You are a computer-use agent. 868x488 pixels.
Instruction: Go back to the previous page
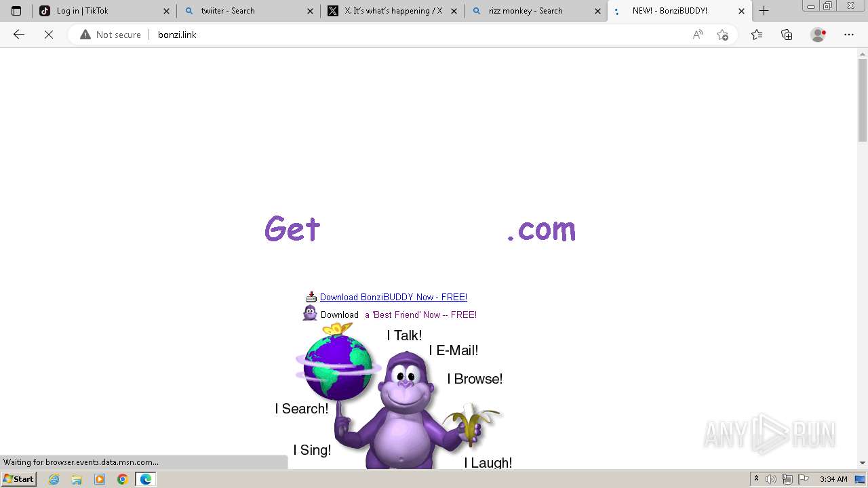coord(19,35)
